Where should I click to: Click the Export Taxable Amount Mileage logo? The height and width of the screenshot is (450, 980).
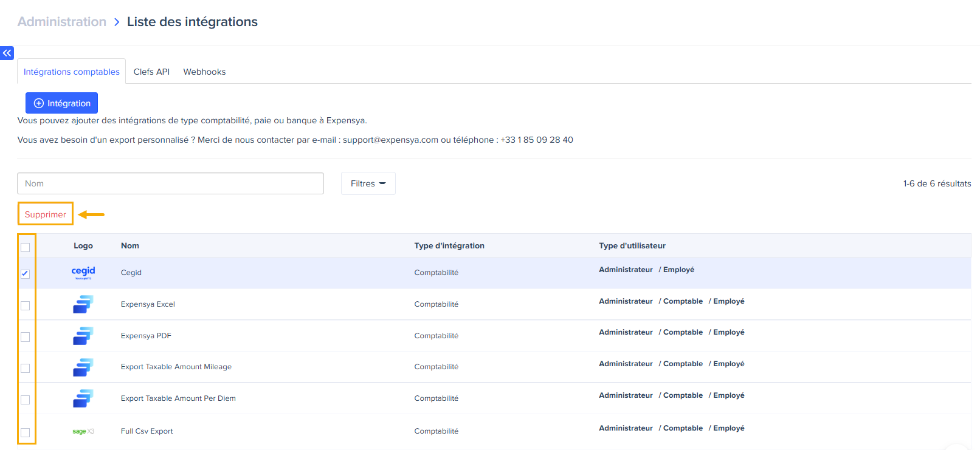coord(83,367)
